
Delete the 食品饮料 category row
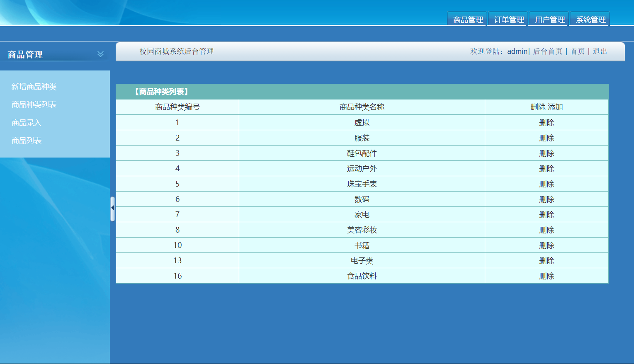(x=547, y=276)
